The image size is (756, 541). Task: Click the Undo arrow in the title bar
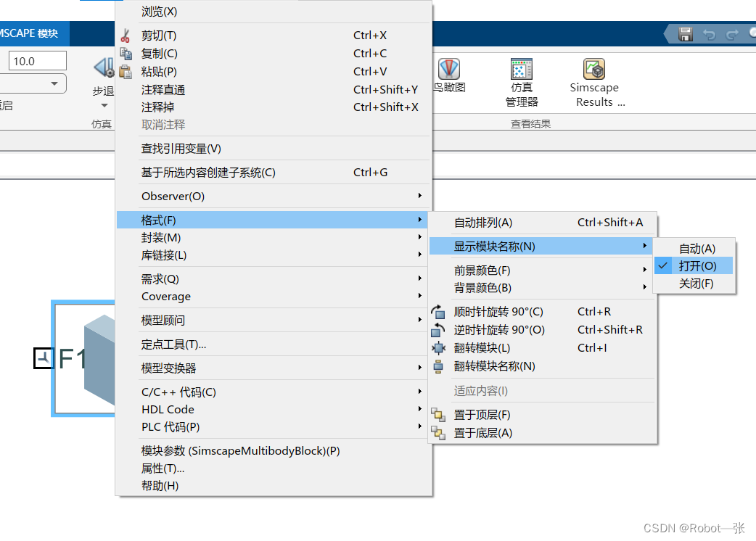[710, 34]
